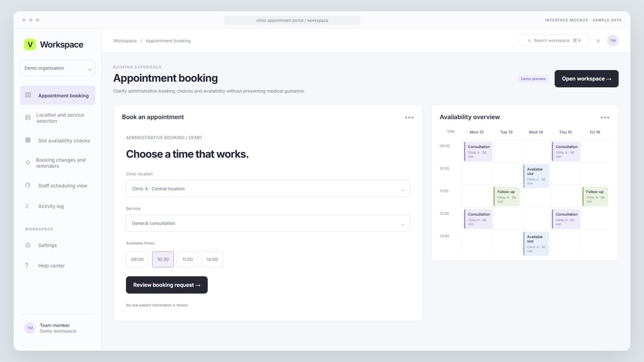Select Friday 11:00 Follow-up event

tap(595, 196)
